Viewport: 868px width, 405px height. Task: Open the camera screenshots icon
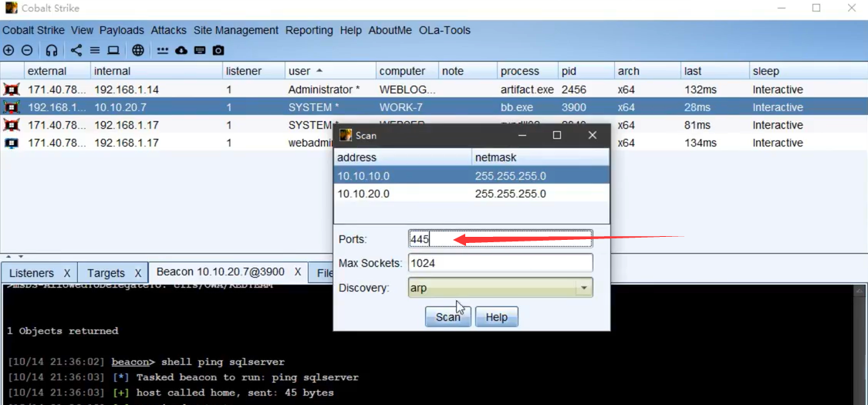[218, 50]
